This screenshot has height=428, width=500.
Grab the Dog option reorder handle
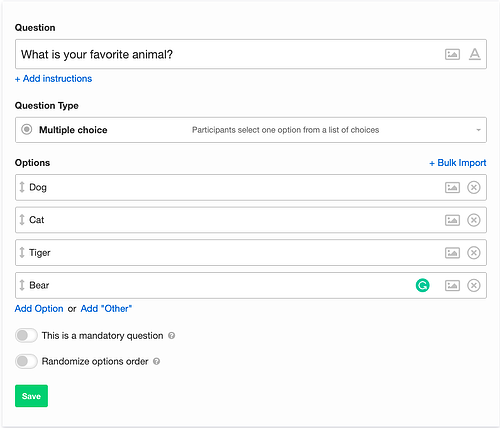[x=22, y=187]
